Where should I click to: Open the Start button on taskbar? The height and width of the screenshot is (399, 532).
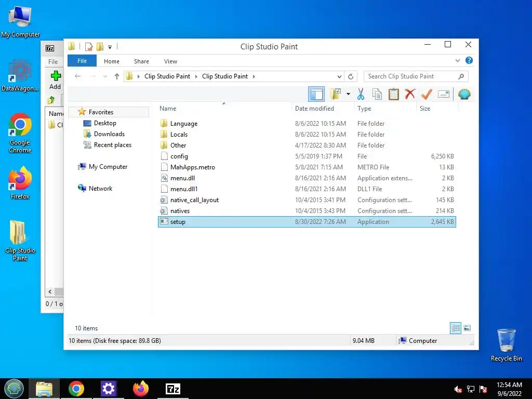(14, 389)
